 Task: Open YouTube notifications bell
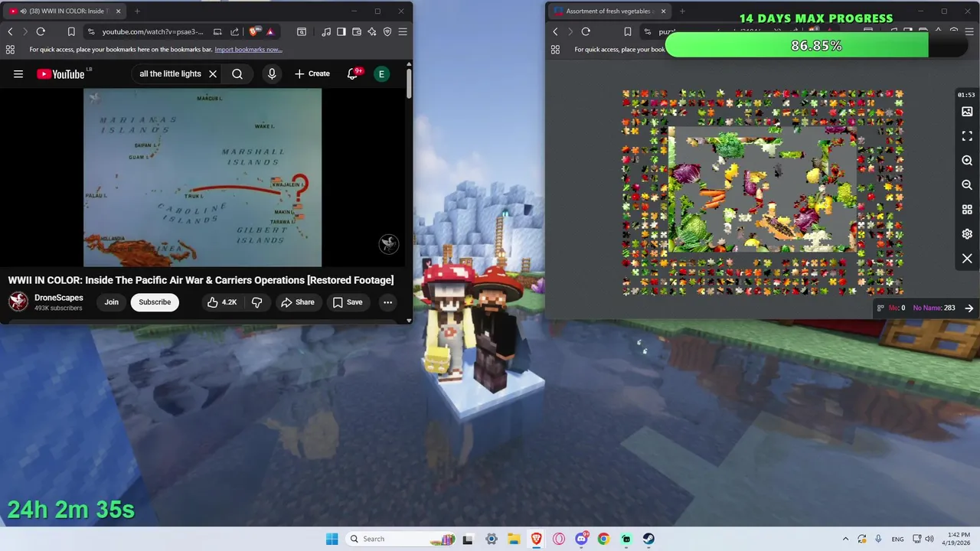click(x=353, y=74)
